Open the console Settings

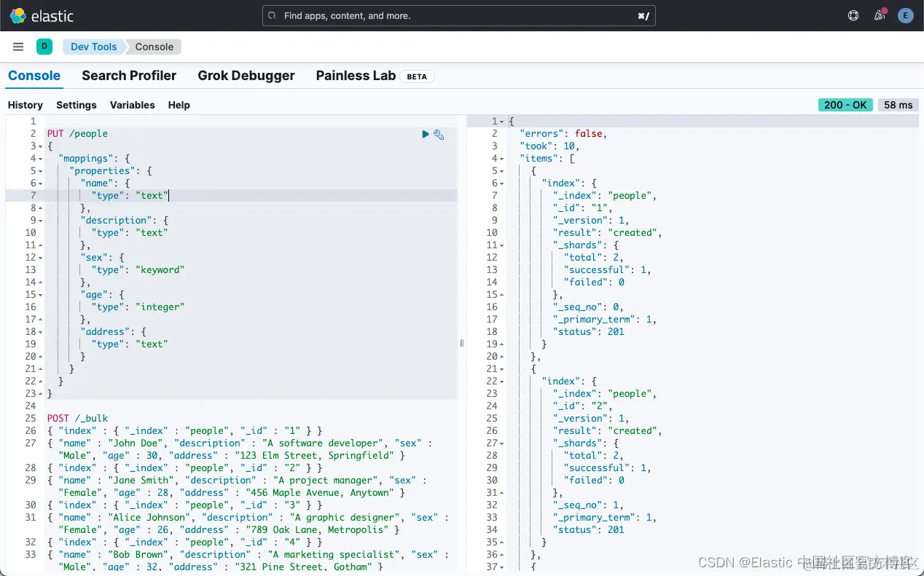point(77,105)
